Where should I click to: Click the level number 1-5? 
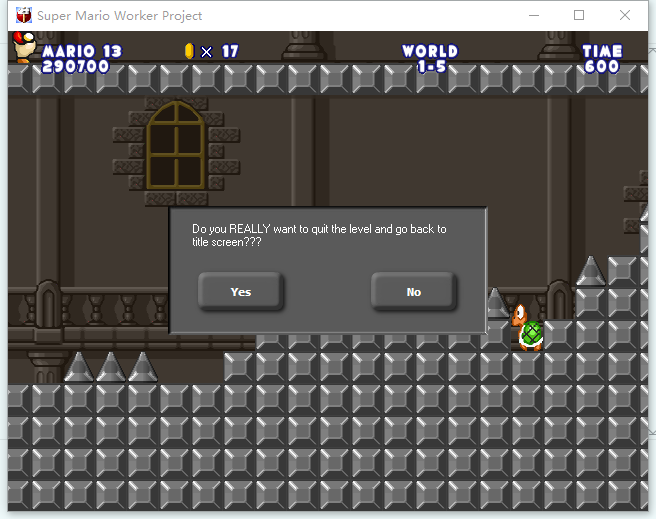point(431,66)
